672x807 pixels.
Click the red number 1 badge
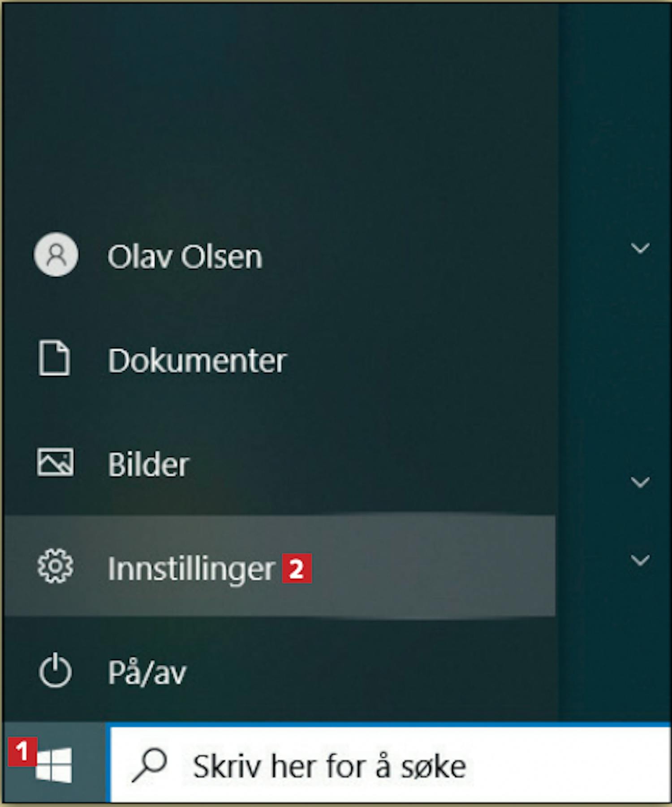pyautogui.click(x=22, y=751)
